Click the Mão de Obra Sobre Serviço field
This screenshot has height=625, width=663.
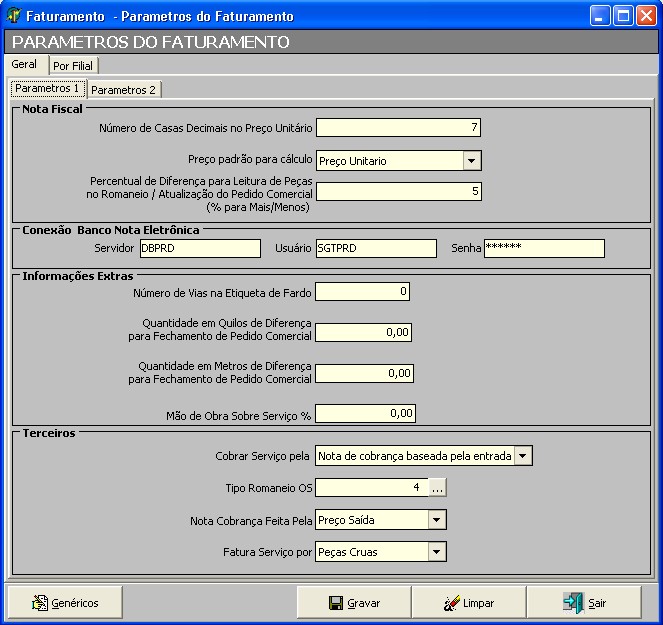pos(364,413)
